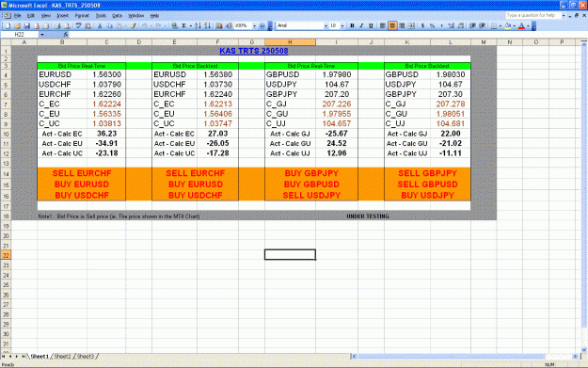Open the Arial font name dropdown
This screenshot has width=588, height=368.
(326, 26)
